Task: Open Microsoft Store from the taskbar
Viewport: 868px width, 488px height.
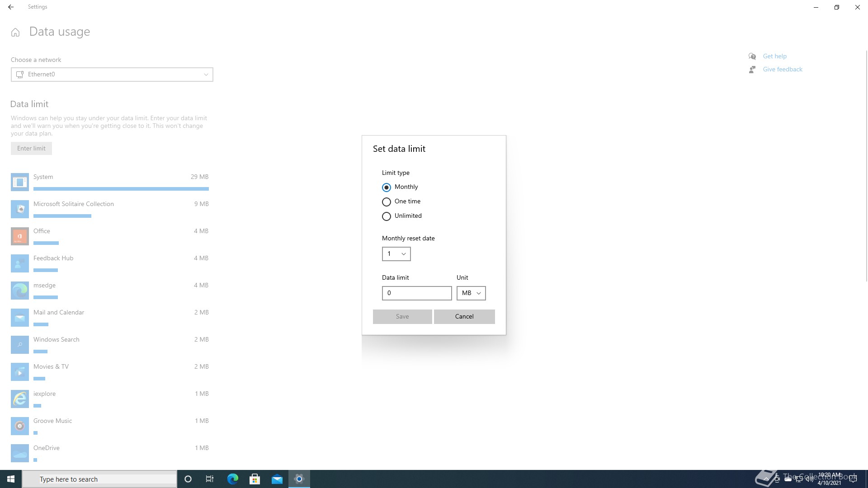Action: (x=255, y=479)
